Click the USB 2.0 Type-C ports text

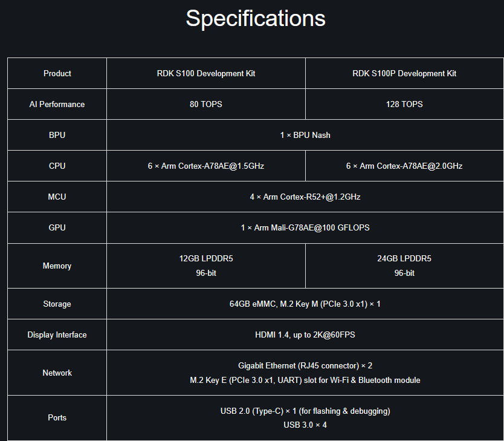(x=305, y=411)
